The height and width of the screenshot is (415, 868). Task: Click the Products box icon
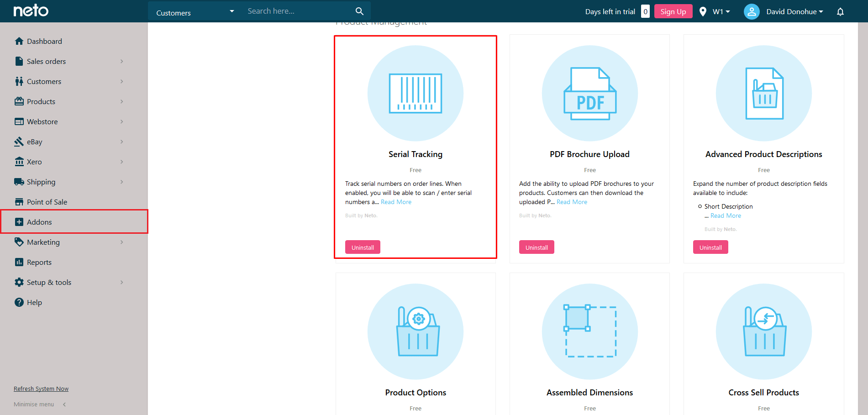coord(19,101)
